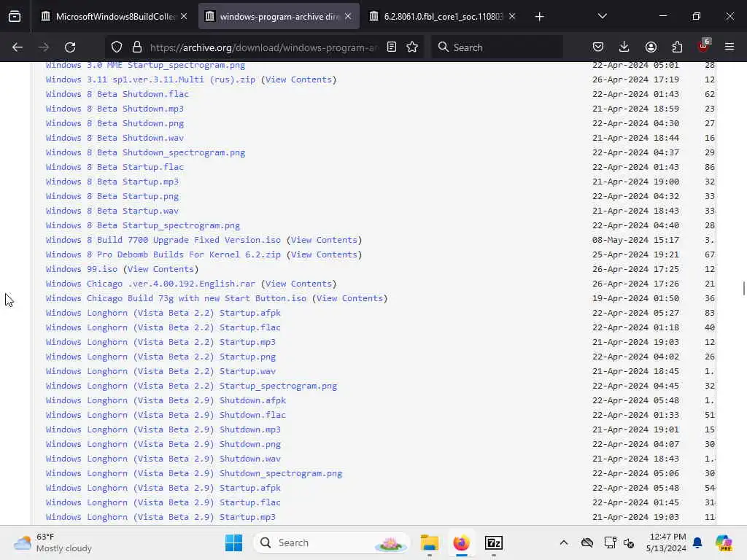
Task: Open Windows 99.iso link
Action: (82, 269)
